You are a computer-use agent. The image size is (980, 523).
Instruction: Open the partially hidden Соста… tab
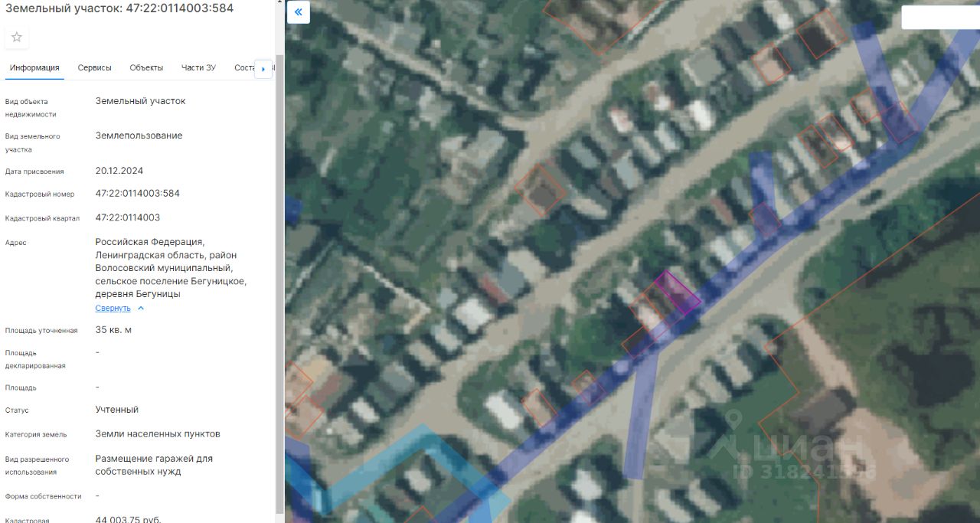coord(243,67)
